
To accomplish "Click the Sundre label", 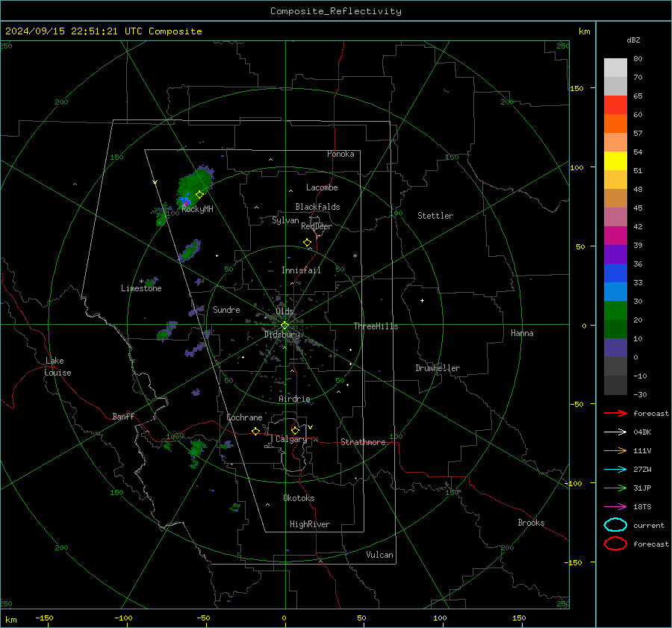I will (226, 309).
